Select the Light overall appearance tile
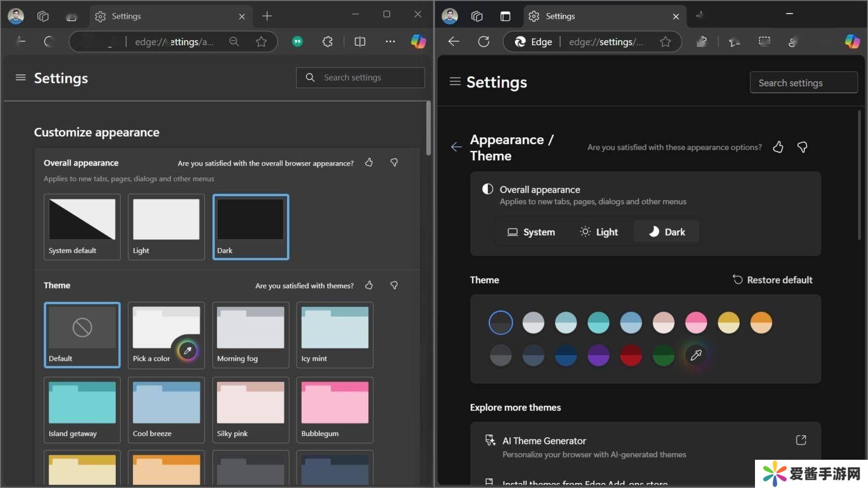The width and height of the screenshot is (868, 488). click(x=166, y=226)
